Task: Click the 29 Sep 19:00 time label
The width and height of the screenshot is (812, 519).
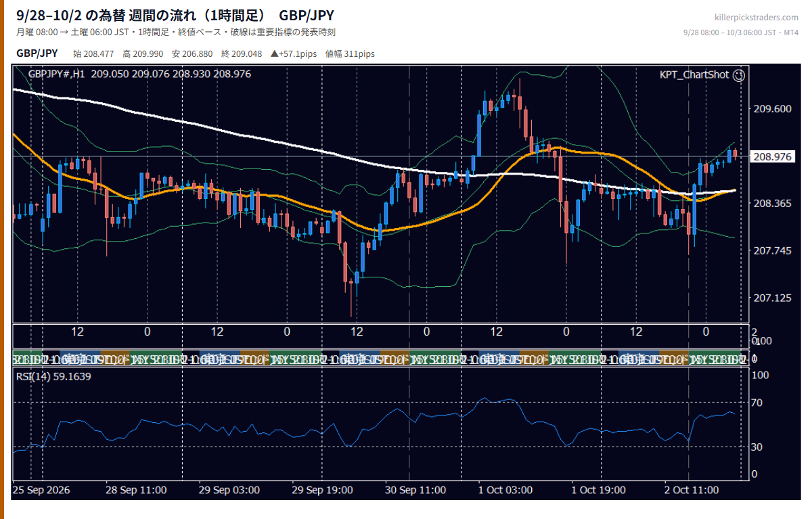Action: coord(322,490)
